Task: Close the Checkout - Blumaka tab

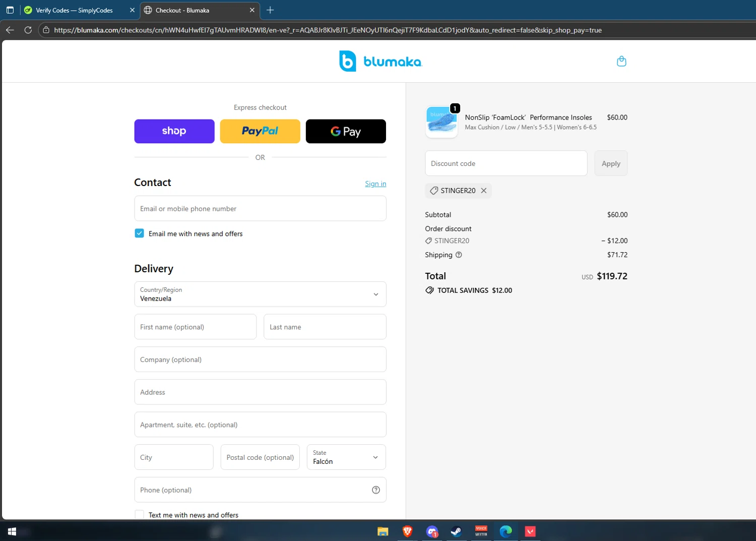Action: click(x=252, y=10)
